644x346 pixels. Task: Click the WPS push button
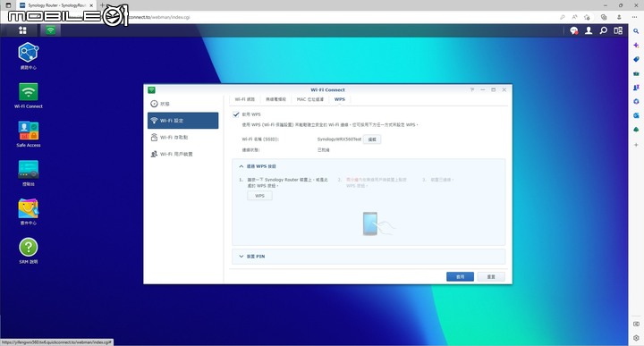click(259, 196)
